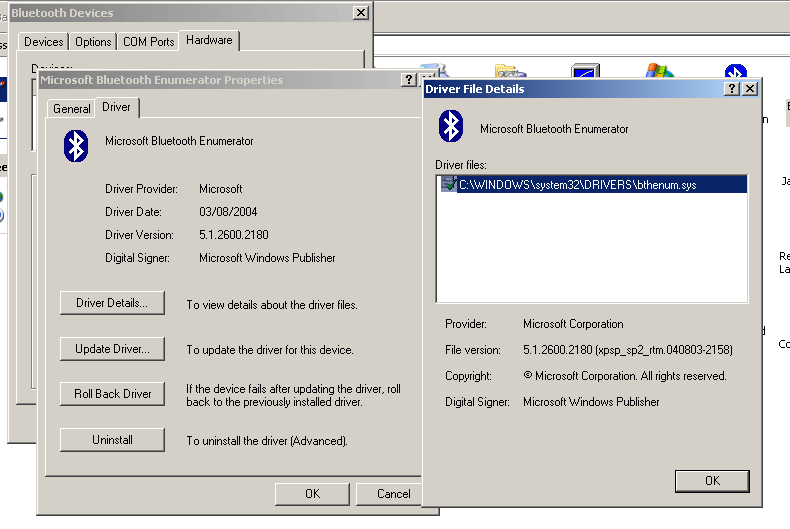
Task: Close the Bluetooth Devices window
Action: 361,13
